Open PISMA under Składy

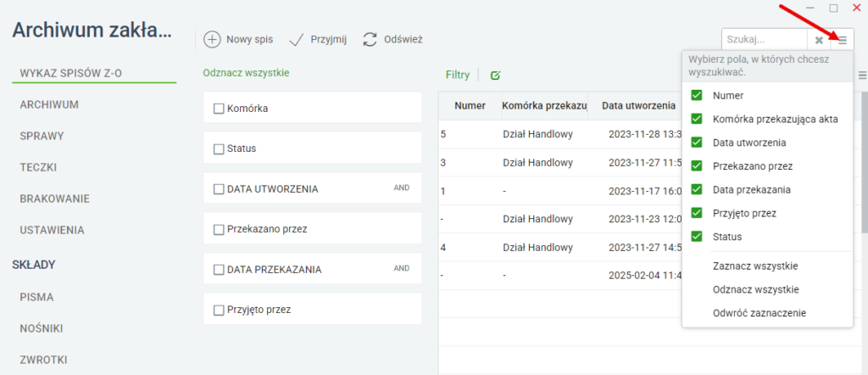[x=36, y=298]
